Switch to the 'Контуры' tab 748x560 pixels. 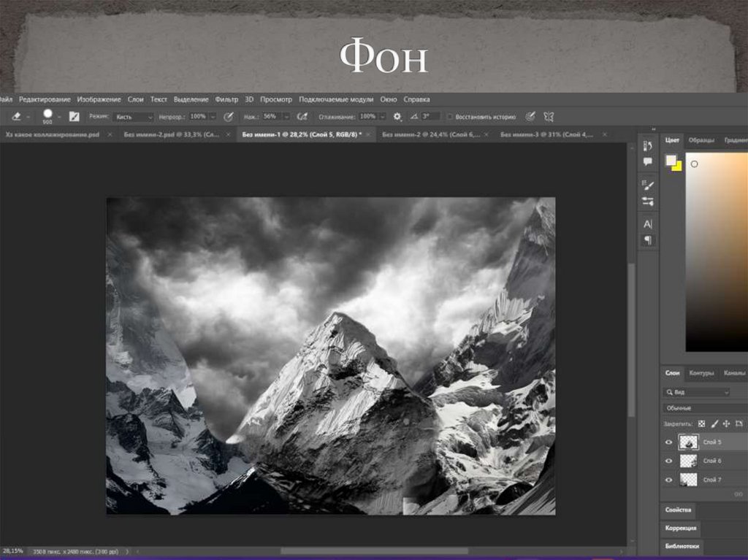701,373
